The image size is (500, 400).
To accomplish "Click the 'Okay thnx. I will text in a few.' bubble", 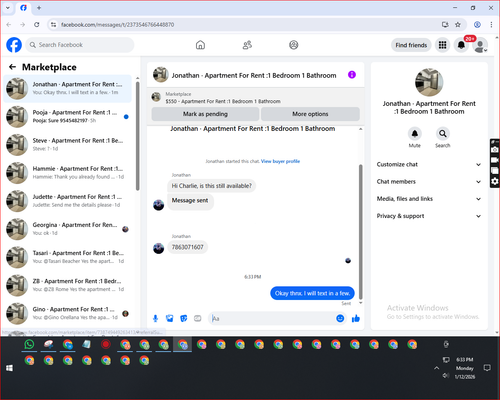I will tap(312, 293).
